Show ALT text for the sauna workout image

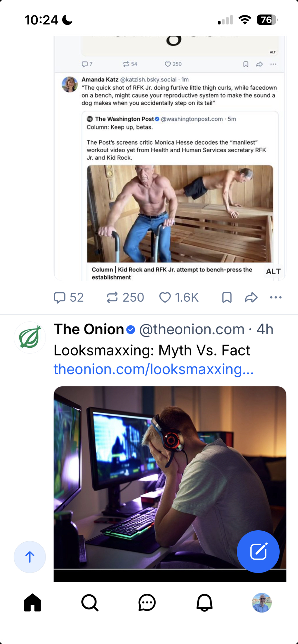pos(273,271)
